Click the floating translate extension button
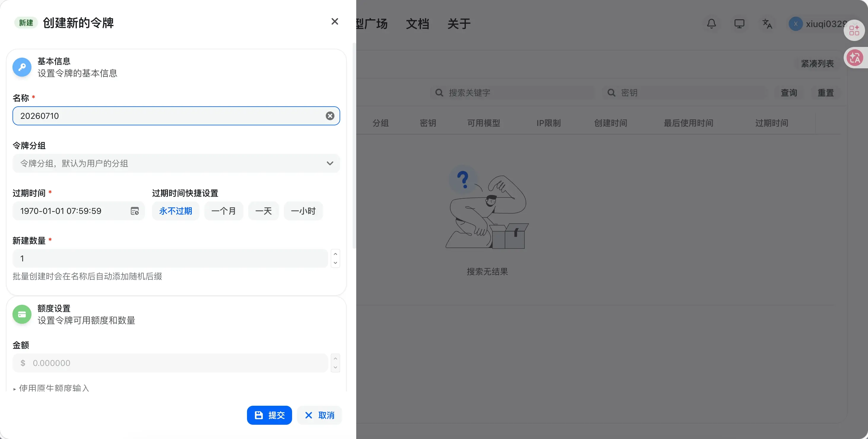This screenshot has height=439, width=868. 856,58
